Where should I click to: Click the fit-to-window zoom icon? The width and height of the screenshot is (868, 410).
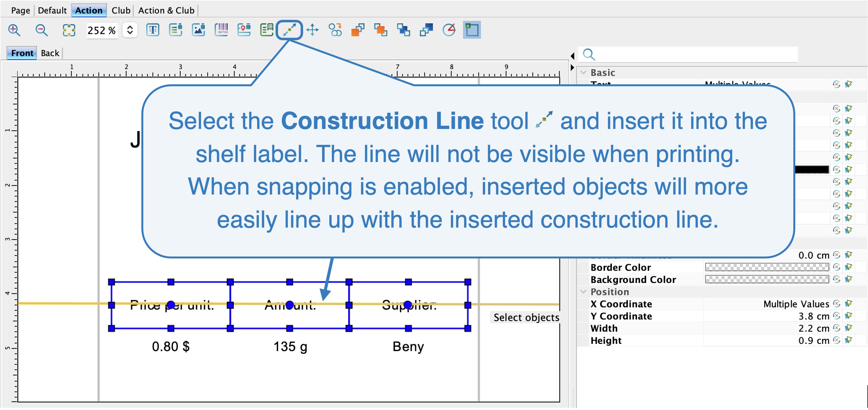click(x=69, y=30)
